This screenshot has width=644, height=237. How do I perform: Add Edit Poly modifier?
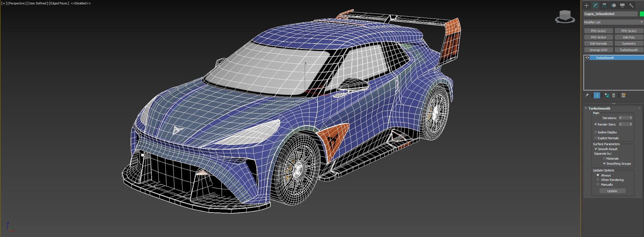[629, 37]
